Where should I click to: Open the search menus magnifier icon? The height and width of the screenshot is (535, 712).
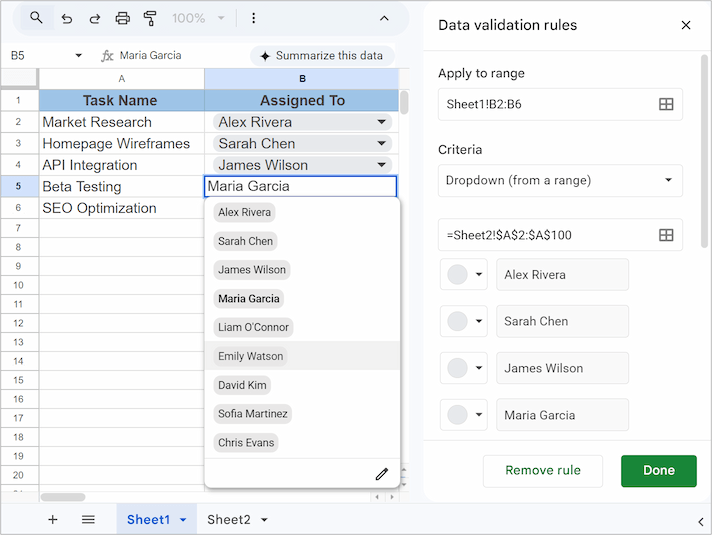[36, 18]
